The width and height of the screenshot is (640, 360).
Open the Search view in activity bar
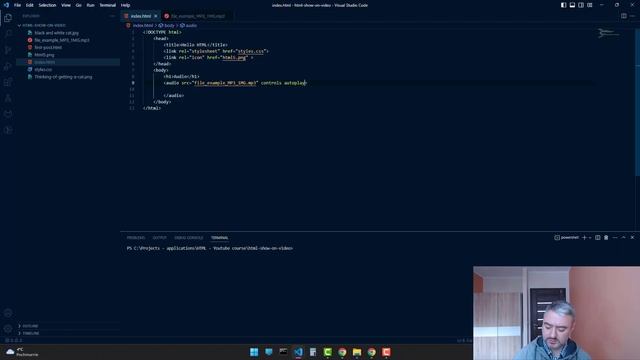pyautogui.click(x=8, y=34)
